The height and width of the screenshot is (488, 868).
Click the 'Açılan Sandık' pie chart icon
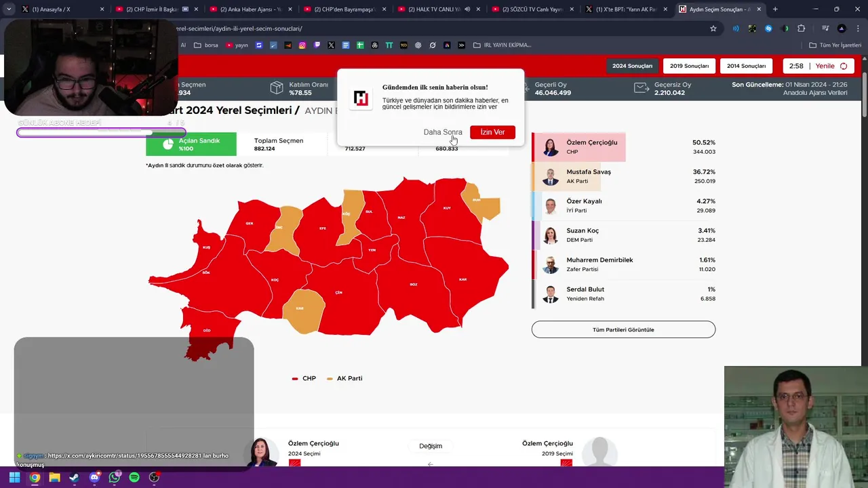(168, 144)
